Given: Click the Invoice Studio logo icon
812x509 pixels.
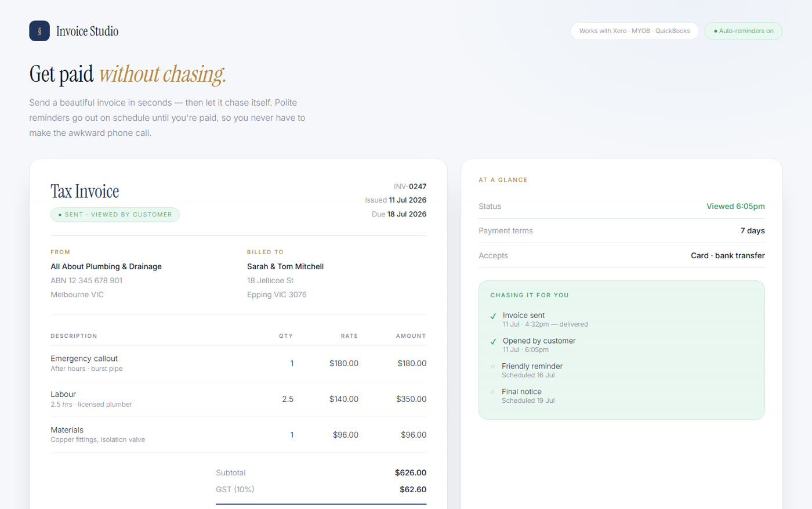Looking at the screenshot, I should (x=39, y=31).
